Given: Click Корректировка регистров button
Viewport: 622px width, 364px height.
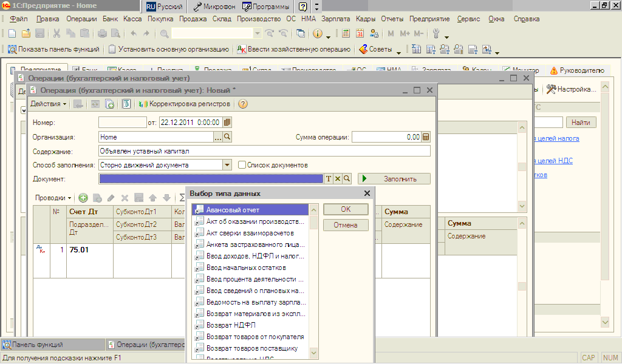Looking at the screenshot, I should tap(185, 104).
